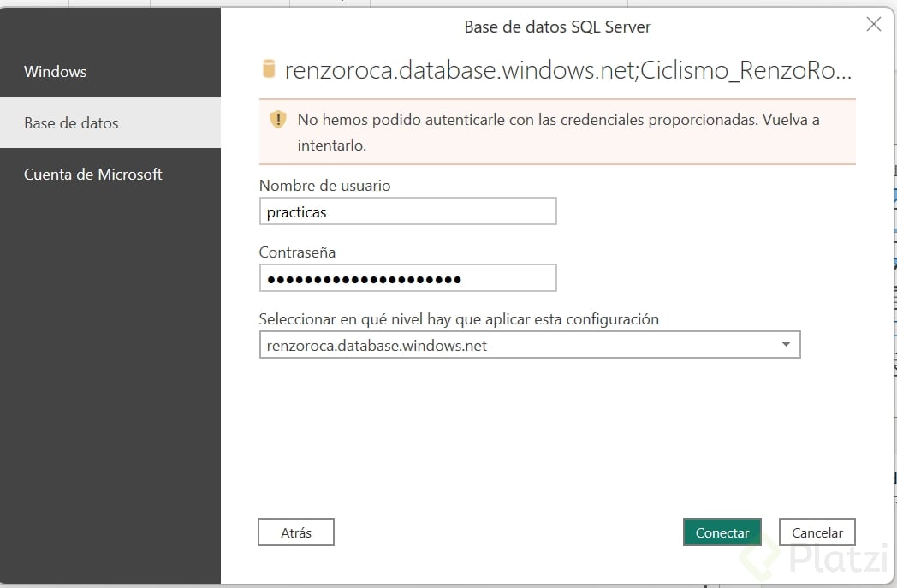Expand the configuration level dropdown arrow
897x588 pixels.
tap(785, 345)
